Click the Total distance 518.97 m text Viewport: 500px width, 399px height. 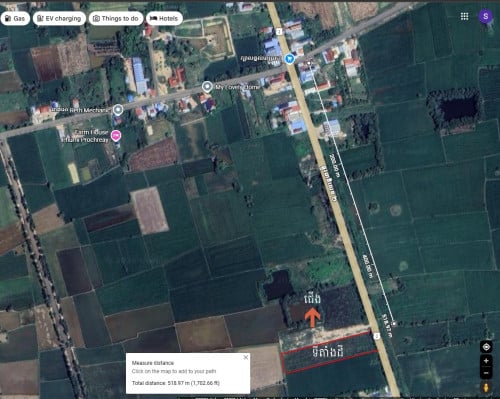tap(176, 383)
